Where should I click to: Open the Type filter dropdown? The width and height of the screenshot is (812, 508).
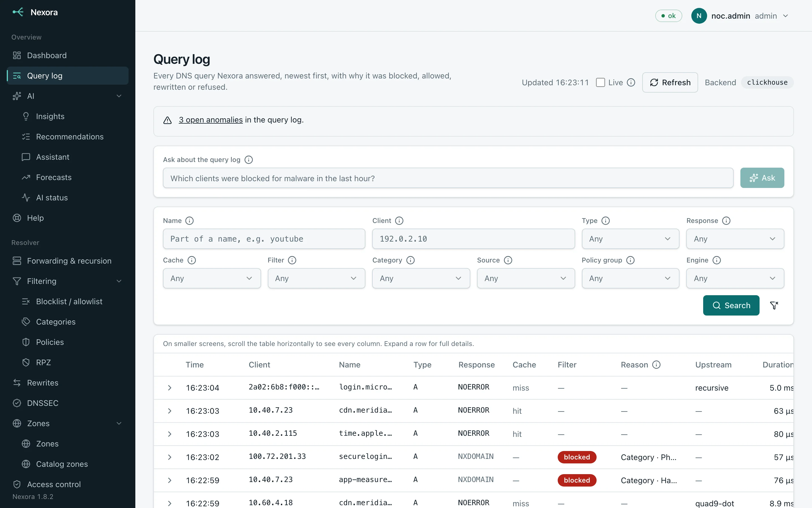pyautogui.click(x=630, y=239)
